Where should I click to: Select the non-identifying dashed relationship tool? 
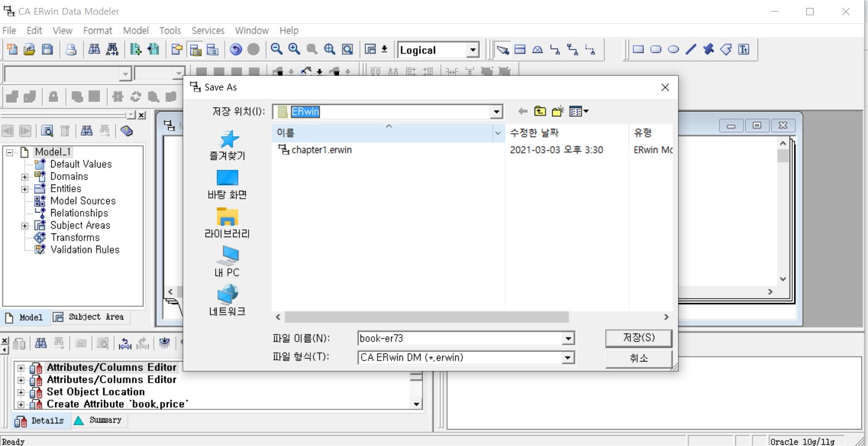591,49
